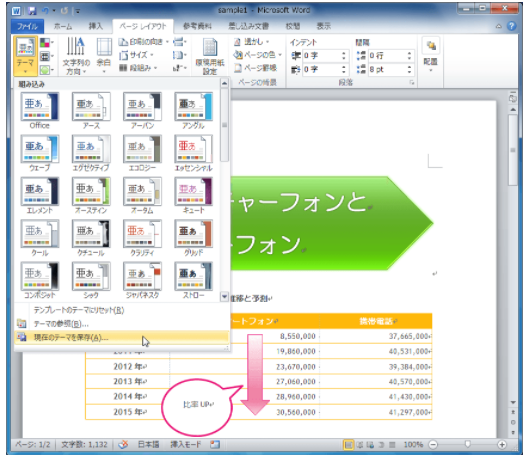Switch to 参考資料 tab
The image size is (524, 455).
pyautogui.click(x=197, y=26)
